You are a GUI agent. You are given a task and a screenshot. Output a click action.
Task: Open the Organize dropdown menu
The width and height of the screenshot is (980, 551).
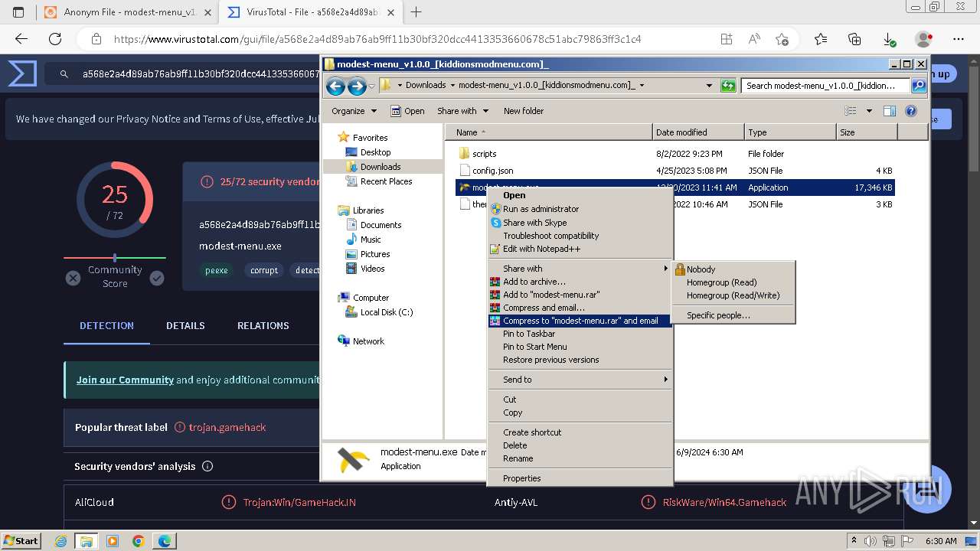tap(354, 111)
